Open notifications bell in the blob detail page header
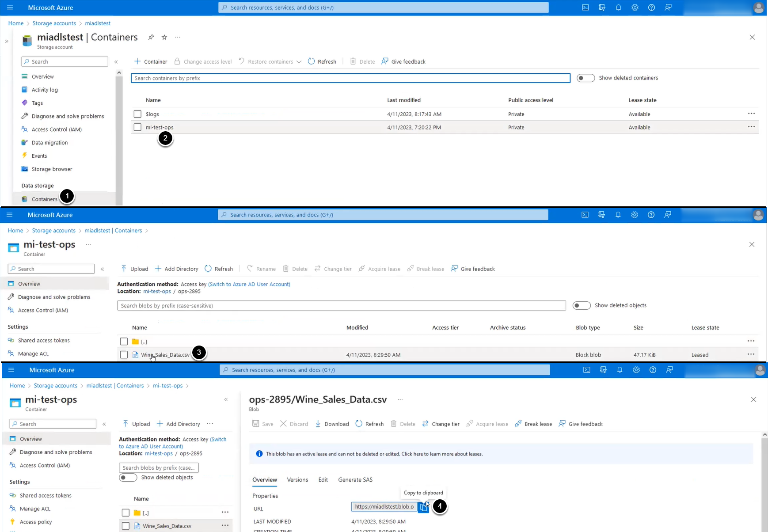768x532 pixels. [620, 370]
